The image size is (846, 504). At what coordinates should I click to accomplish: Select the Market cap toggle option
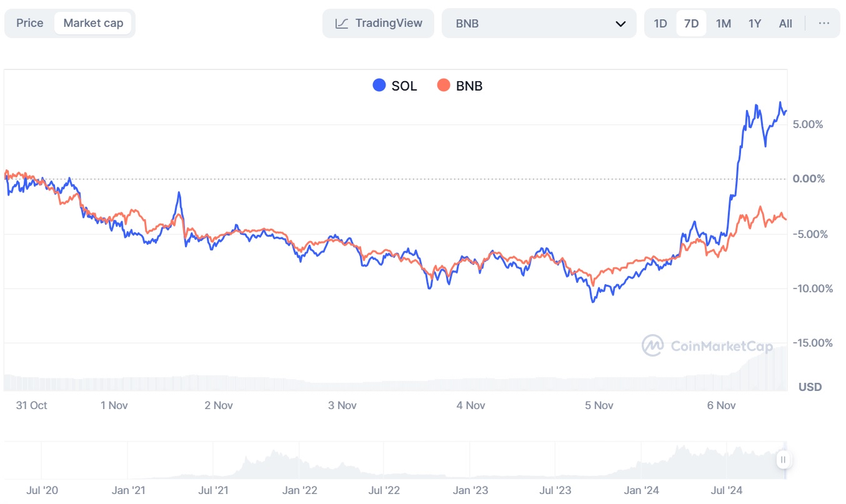pos(93,23)
